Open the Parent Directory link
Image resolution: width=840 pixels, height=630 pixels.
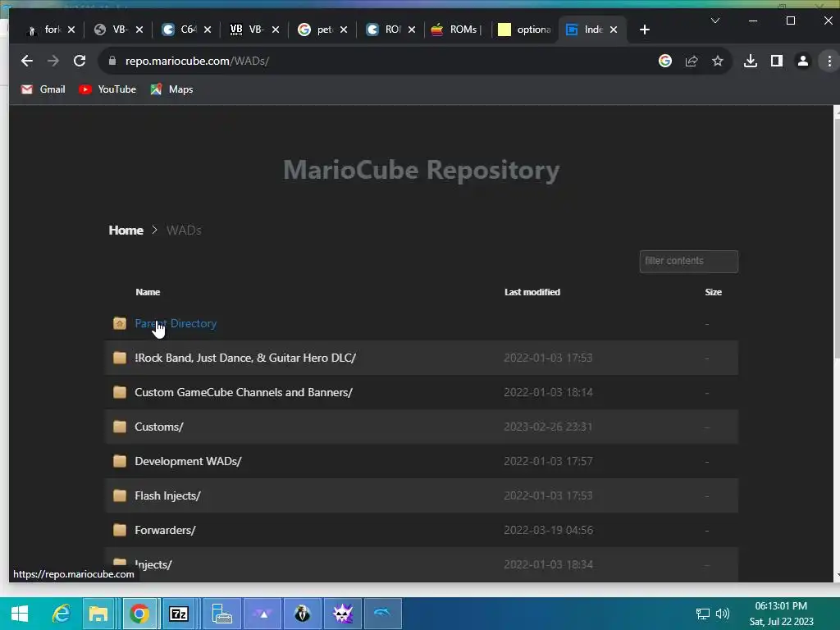176,323
